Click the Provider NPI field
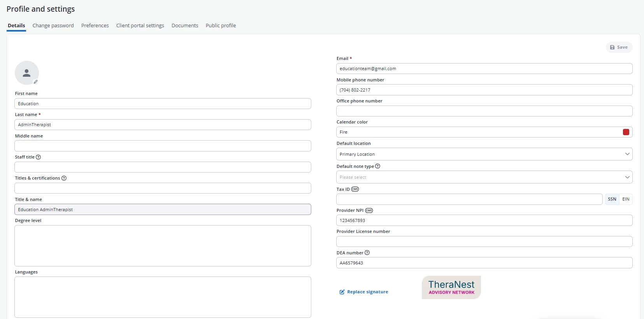644x319 pixels. click(484, 220)
